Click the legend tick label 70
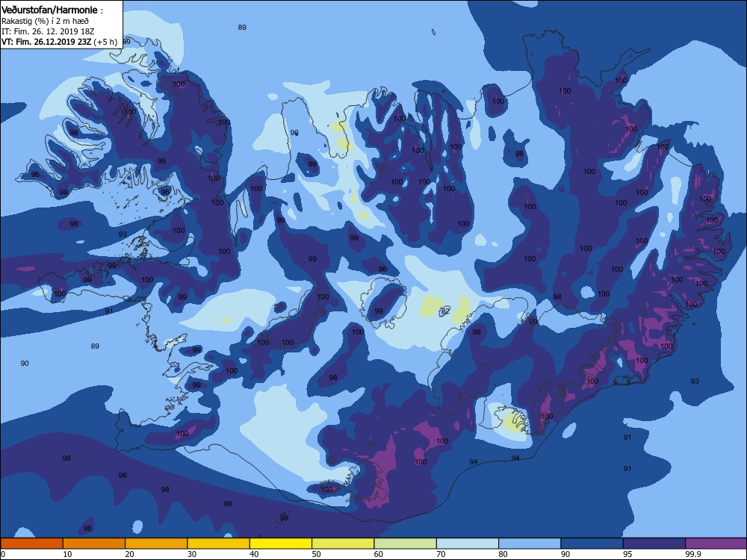 [x=441, y=554]
